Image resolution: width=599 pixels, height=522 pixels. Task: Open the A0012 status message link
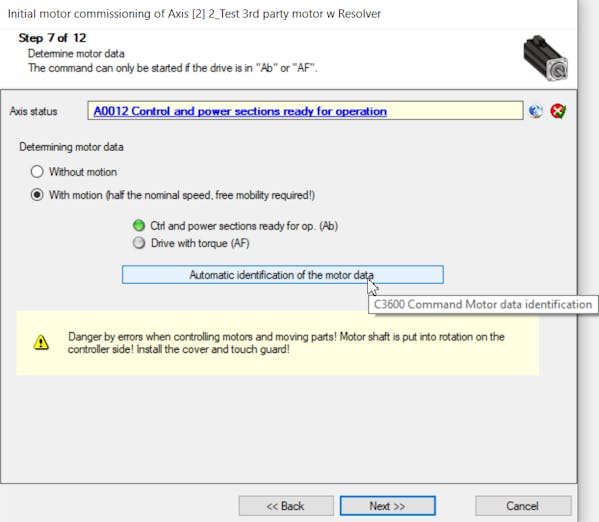[240, 111]
